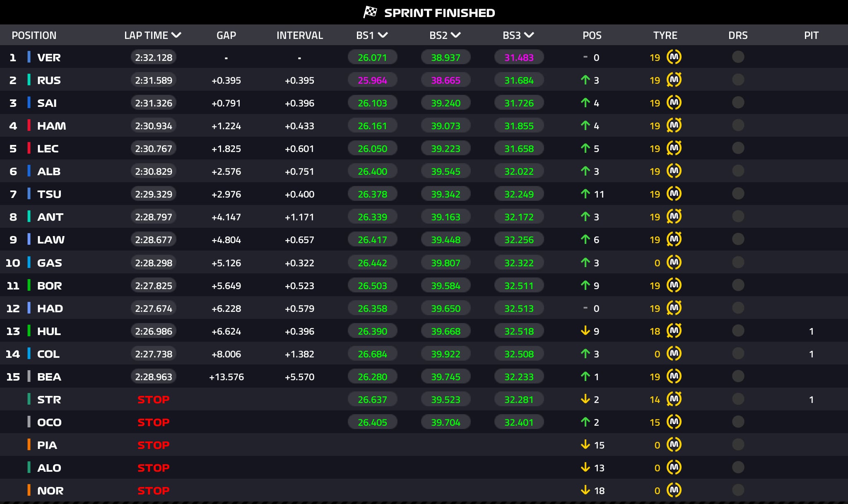Expand the LAP TIME column dropdown
The height and width of the screenshot is (504, 848).
(176, 35)
